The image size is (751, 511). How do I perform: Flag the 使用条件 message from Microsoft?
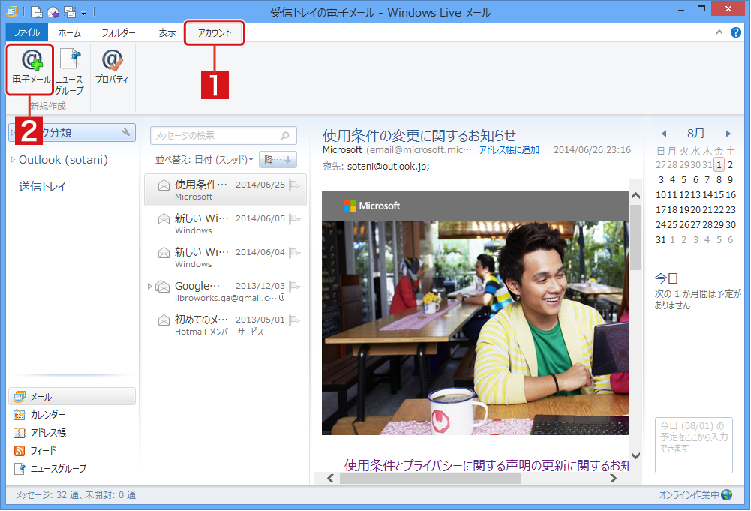[x=292, y=185]
